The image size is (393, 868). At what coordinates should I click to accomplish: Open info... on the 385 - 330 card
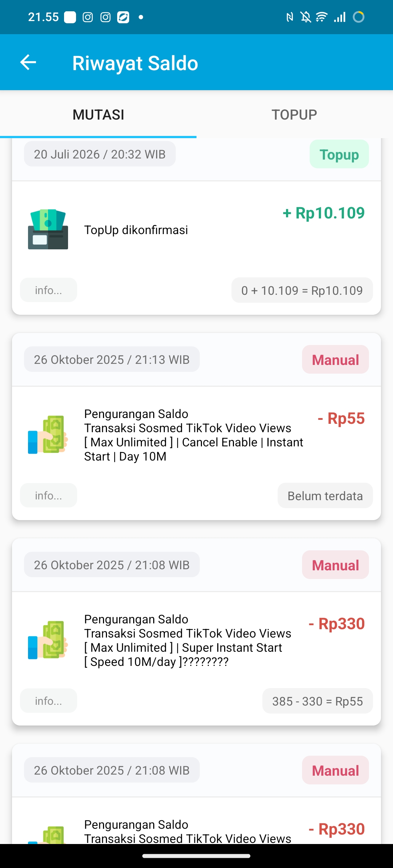click(x=48, y=701)
